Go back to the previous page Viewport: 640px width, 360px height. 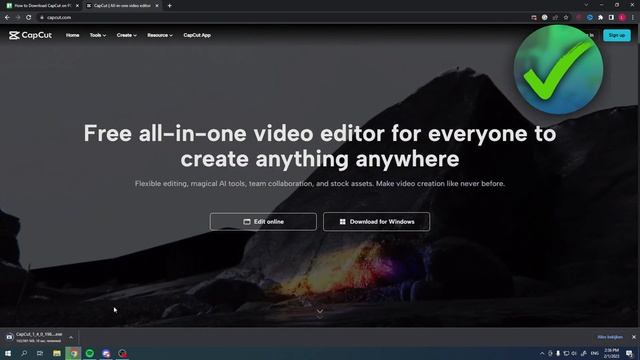(x=7, y=18)
